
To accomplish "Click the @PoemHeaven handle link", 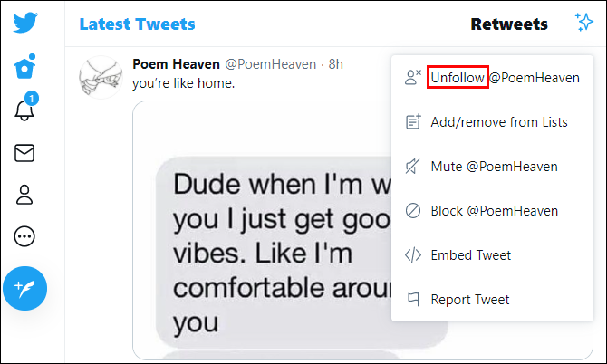I will pos(270,64).
